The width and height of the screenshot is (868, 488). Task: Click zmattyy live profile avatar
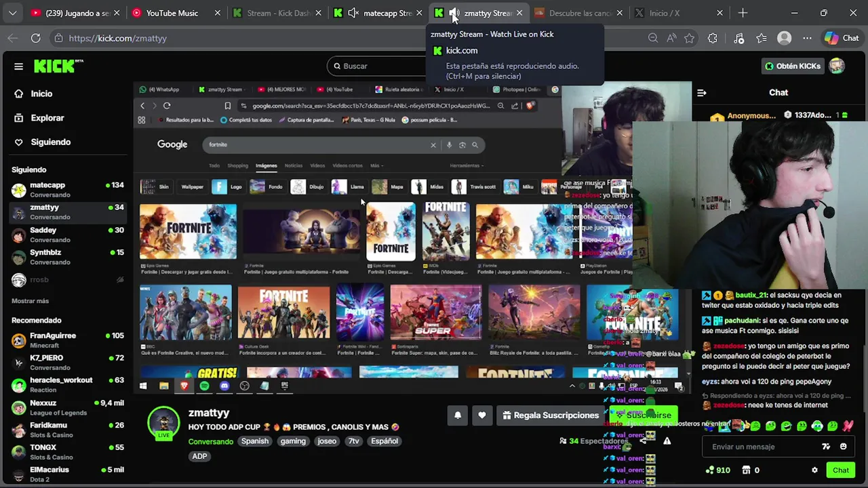coord(163,423)
